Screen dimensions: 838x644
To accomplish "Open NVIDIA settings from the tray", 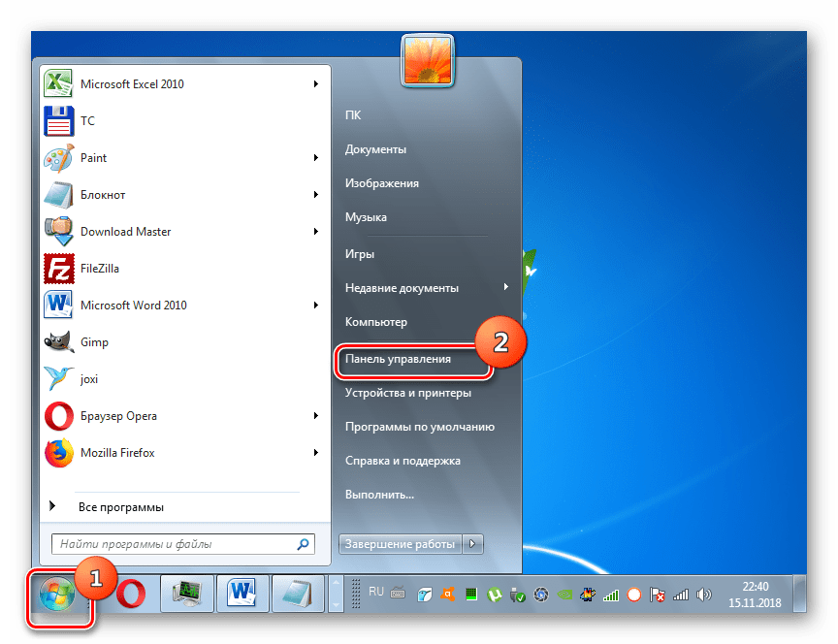I will pos(563,593).
